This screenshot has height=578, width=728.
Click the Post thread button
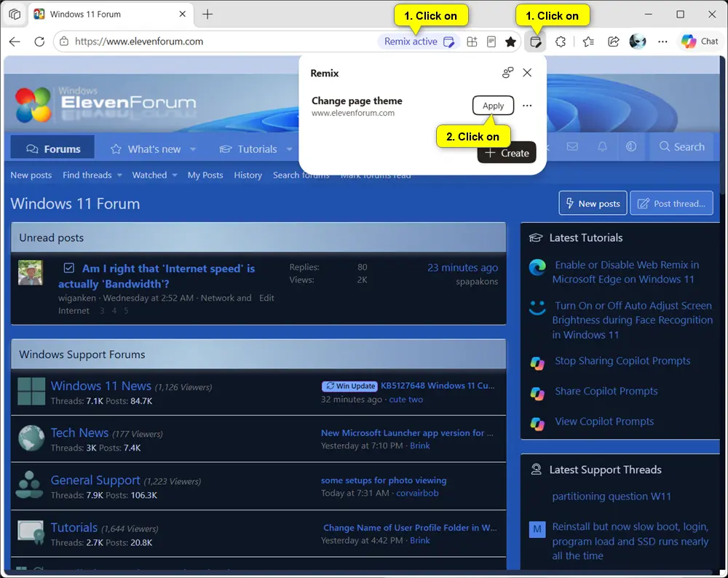[x=672, y=203]
